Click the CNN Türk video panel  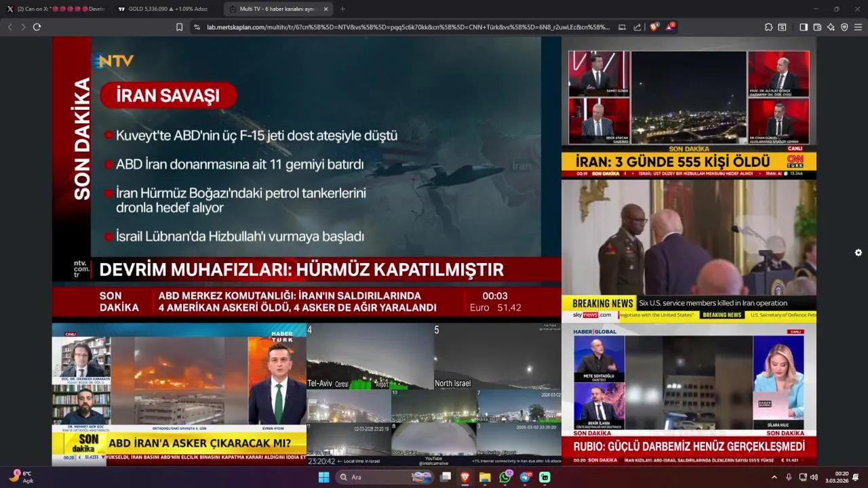click(x=689, y=108)
